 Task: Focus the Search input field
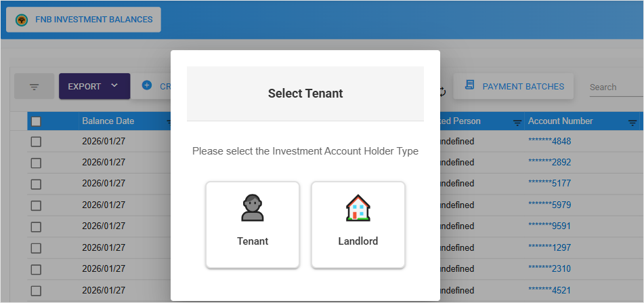tap(615, 87)
